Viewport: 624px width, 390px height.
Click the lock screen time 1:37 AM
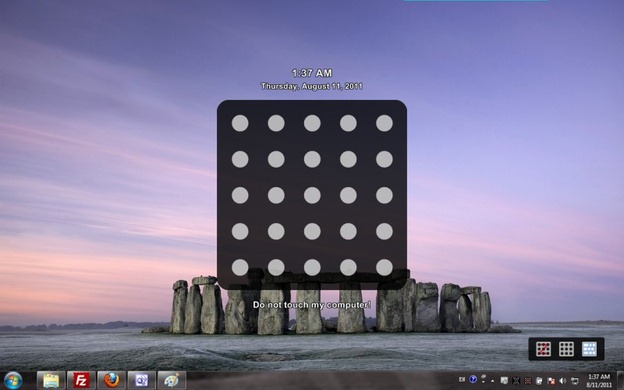312,73
